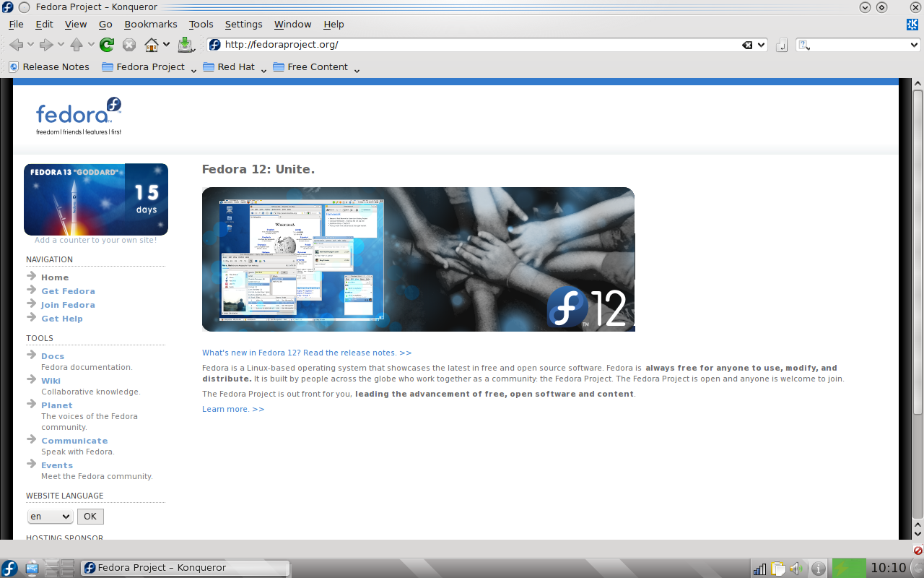Image resolution: width=924 pixels, height=578 pixels.
Task: Open the File menu
Action: (x=16, y=24)
